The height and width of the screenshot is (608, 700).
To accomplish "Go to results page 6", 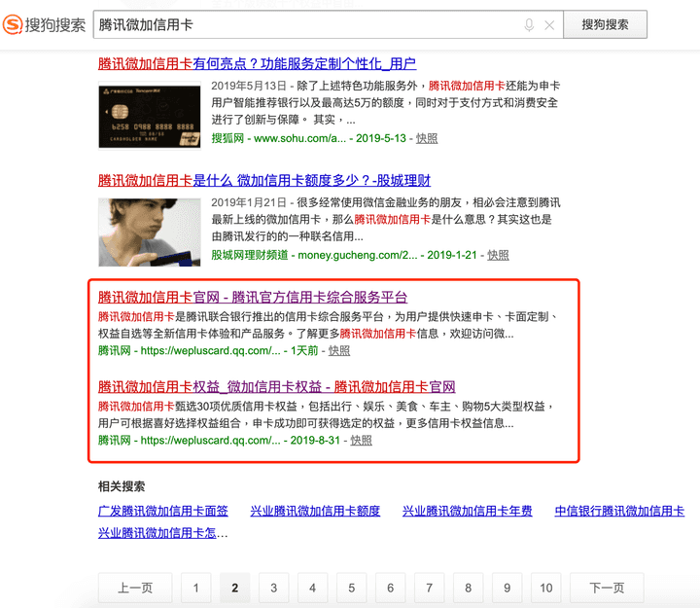I will (390, 588).
